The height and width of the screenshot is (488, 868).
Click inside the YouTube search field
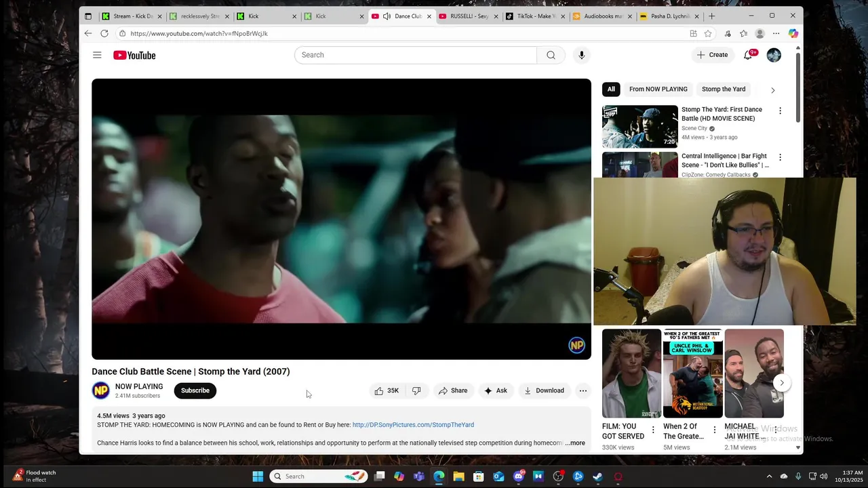click(x=415, y=55)
